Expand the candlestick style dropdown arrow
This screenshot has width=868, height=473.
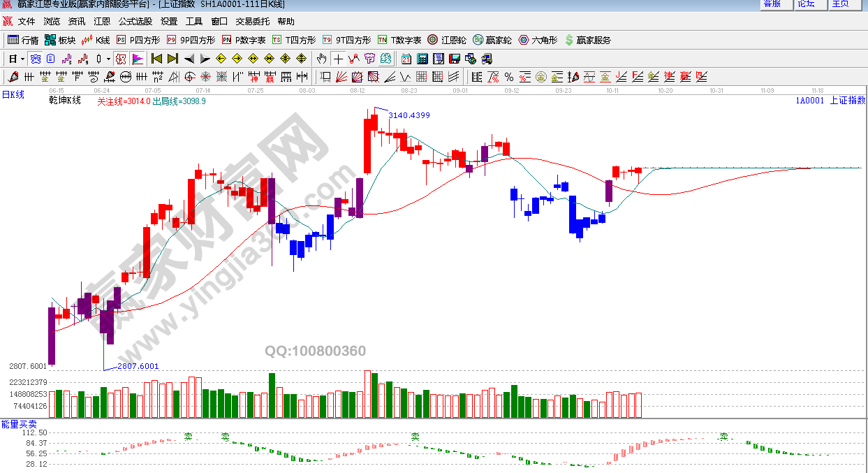click(108, 59)
